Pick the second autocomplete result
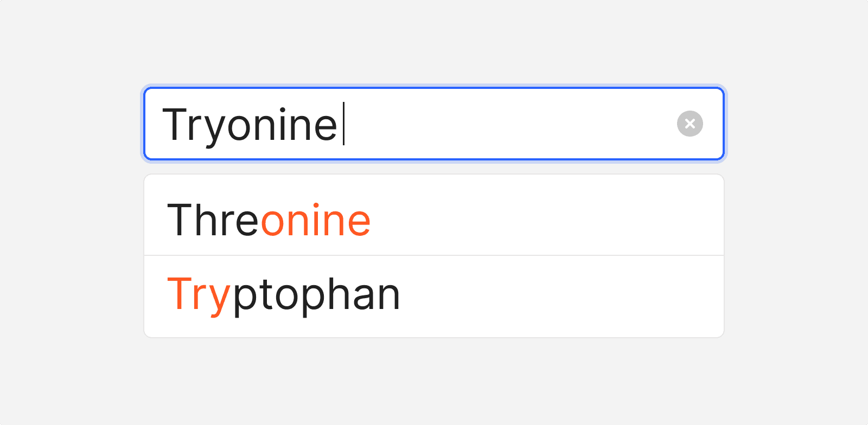 (x=434, y=296)
